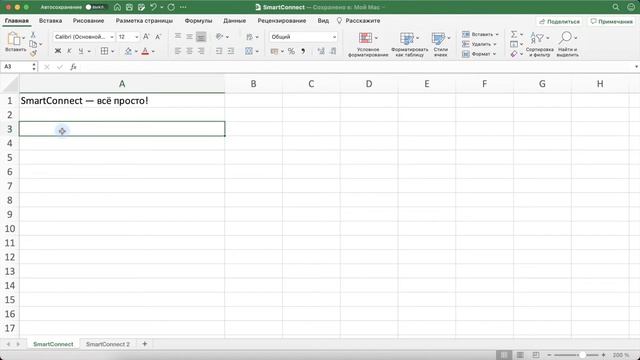Toggle underline Ч formatting
640x360 pixels.
(x=81, y=51)
